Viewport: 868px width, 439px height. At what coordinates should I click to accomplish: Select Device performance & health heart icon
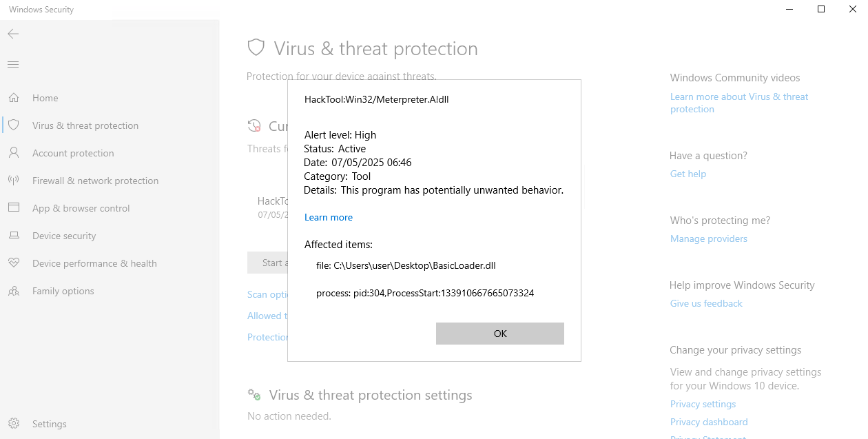point(14,263)
